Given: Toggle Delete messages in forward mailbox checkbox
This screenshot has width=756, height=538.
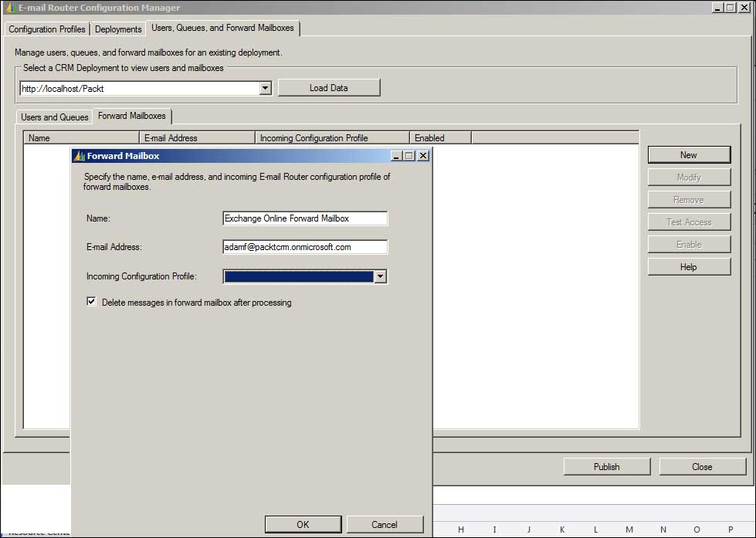Looking at the screenshot, I should pyautogui.click(x=91, y=302).
